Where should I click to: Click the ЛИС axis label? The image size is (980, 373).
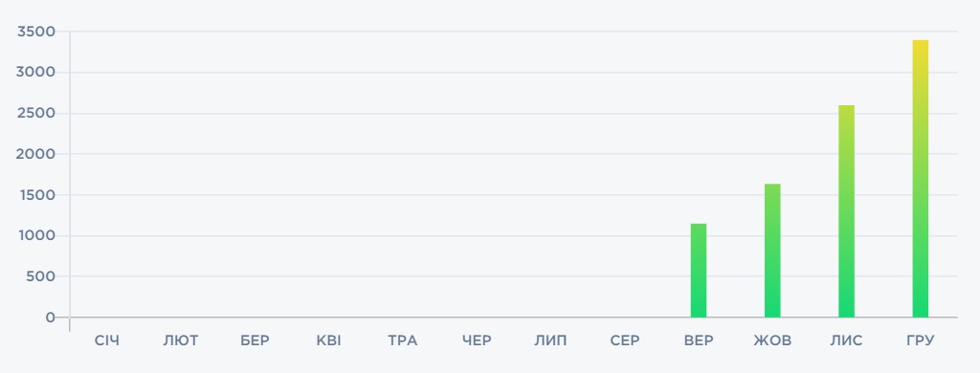pos(846,340)
